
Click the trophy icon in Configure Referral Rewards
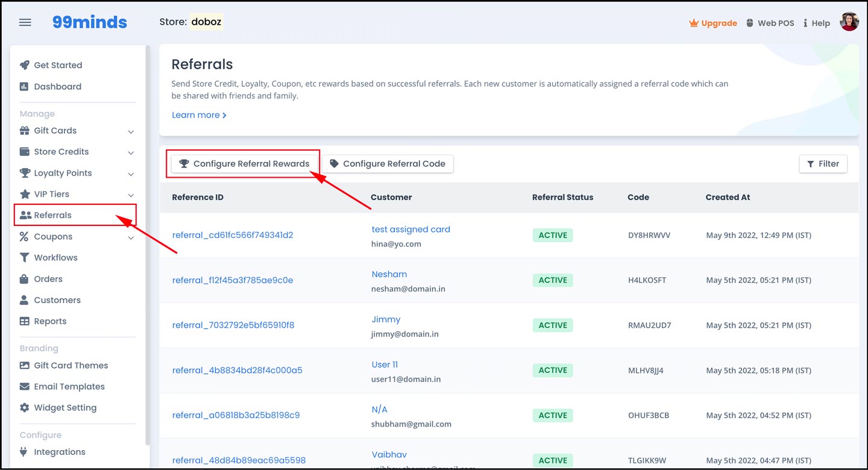coord(184,163)
